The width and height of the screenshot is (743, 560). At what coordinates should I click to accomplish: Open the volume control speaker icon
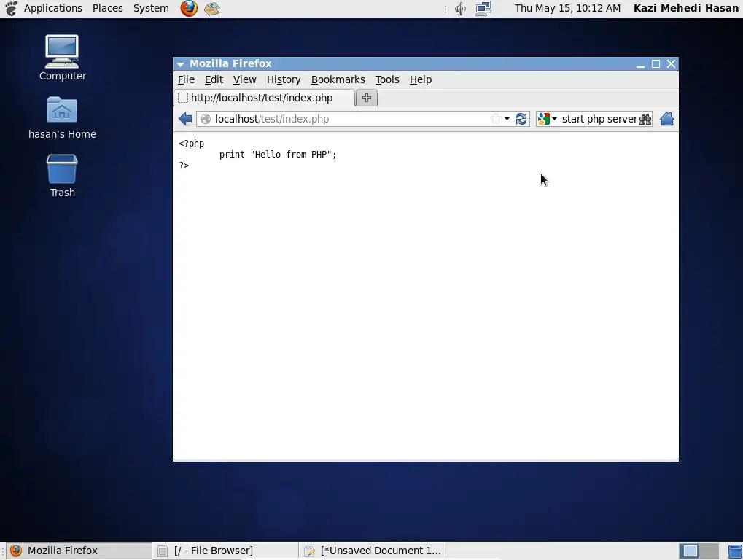460,9
